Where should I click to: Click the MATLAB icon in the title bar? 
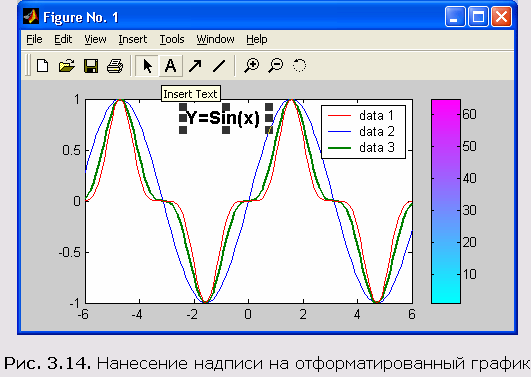coord(31,17)
